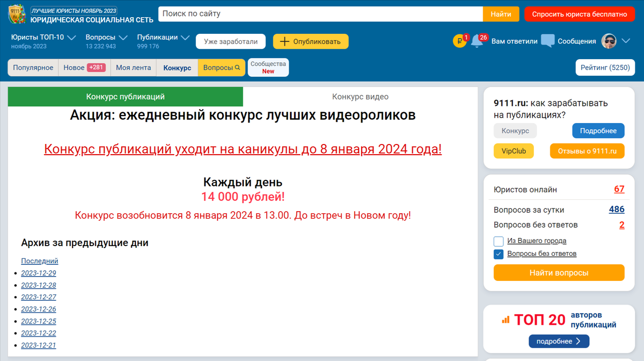Open the Моя лента tab
The height and width of the screenshot is (361, 644).
pyautogui.click(x=133, y=68)
